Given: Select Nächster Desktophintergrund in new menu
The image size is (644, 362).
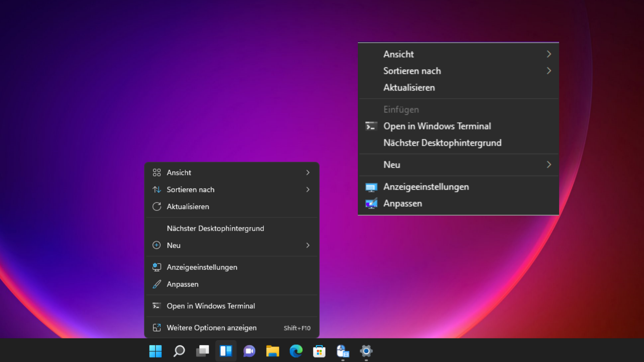Looking at the screenshot, I should (232, 228).
